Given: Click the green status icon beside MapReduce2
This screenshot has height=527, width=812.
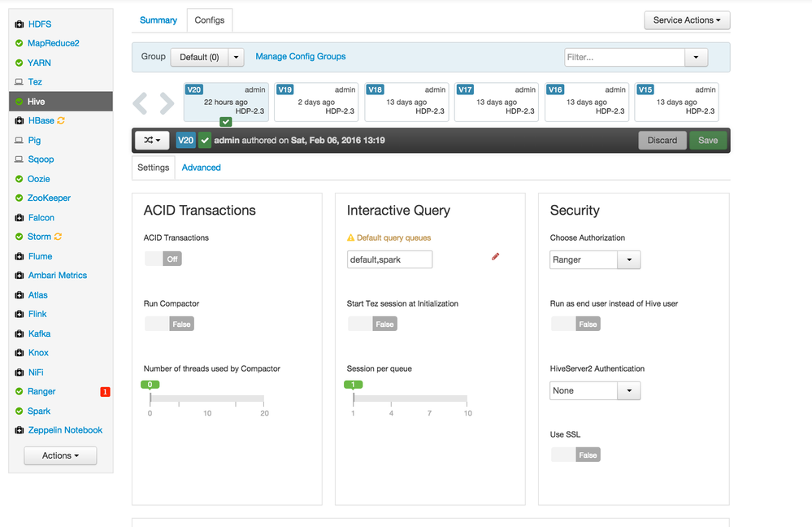Looking at the screenshot, I should 20,44.
